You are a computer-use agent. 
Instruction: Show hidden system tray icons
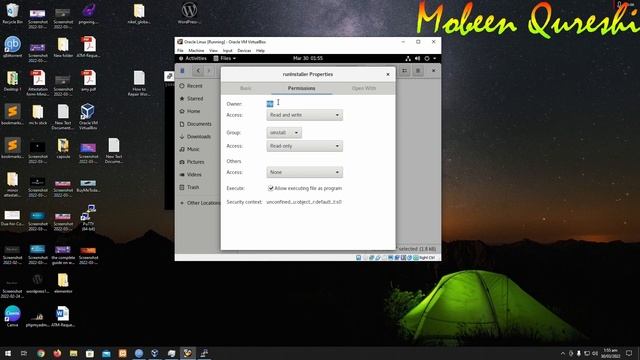click(x=562, y=353)
